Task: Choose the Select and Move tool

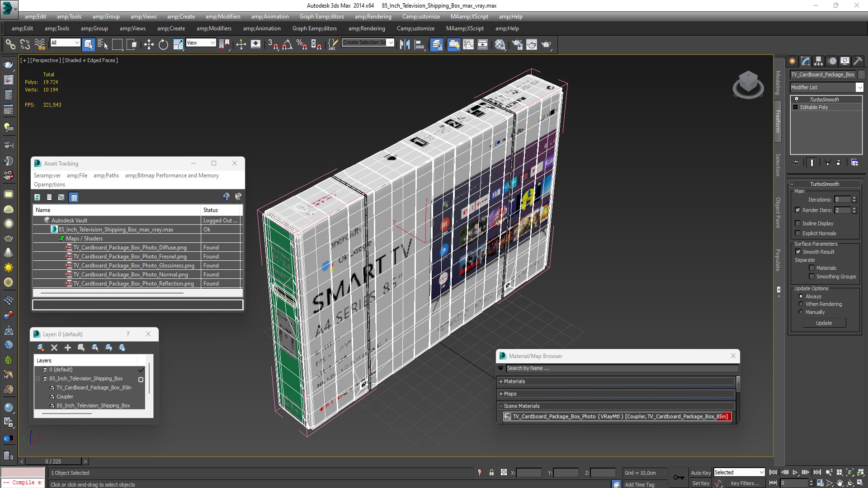Action: (149, 44)
